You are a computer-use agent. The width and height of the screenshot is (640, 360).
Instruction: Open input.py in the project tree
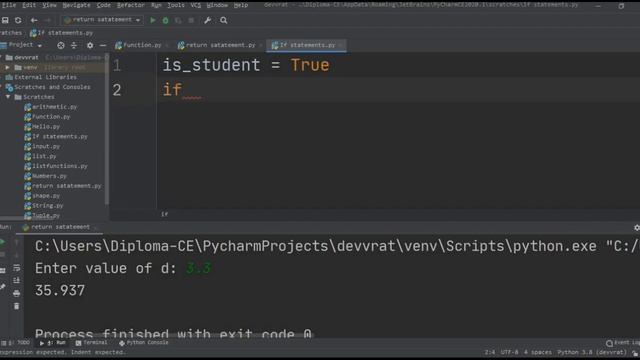click(x=46, y=146)
